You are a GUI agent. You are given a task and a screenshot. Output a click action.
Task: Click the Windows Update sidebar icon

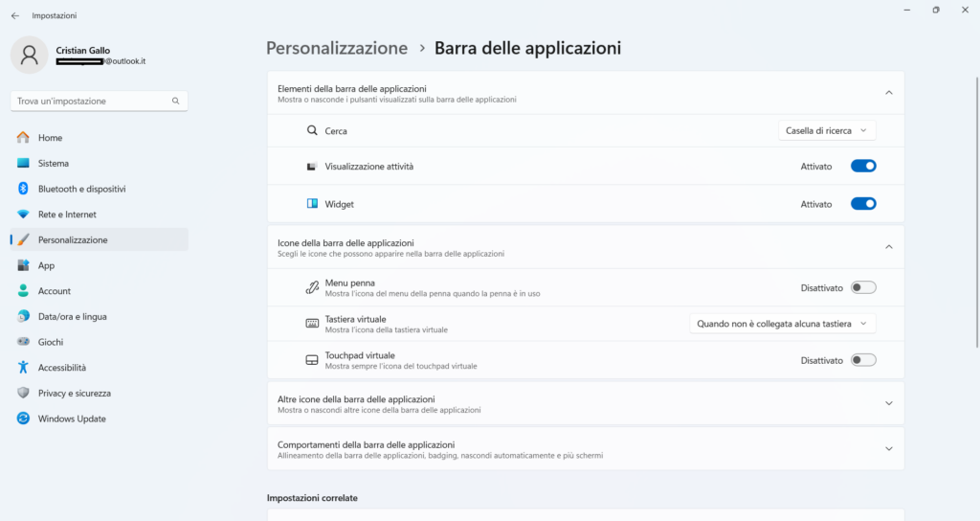[x=23, y=419]
